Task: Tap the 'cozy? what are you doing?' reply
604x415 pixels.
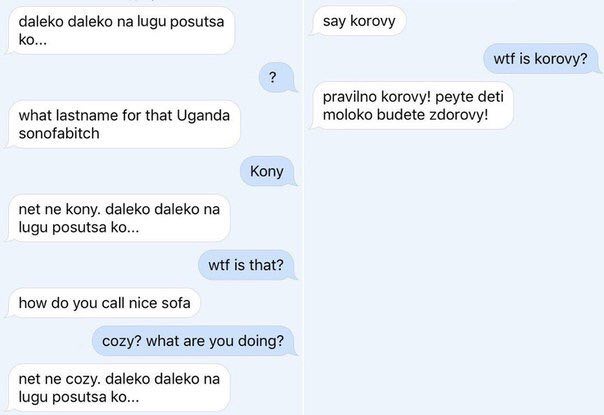Action: [x=194, y=341]
